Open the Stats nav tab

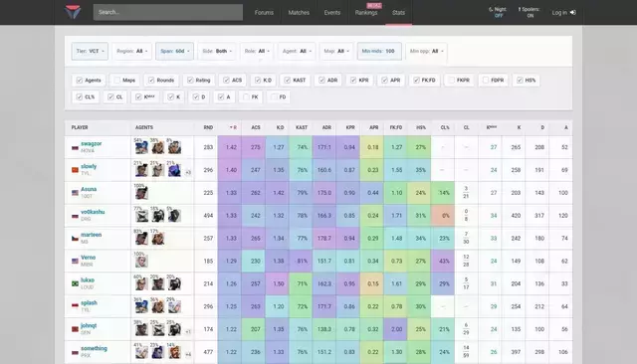pyautogui.click(x=398, y=13)
